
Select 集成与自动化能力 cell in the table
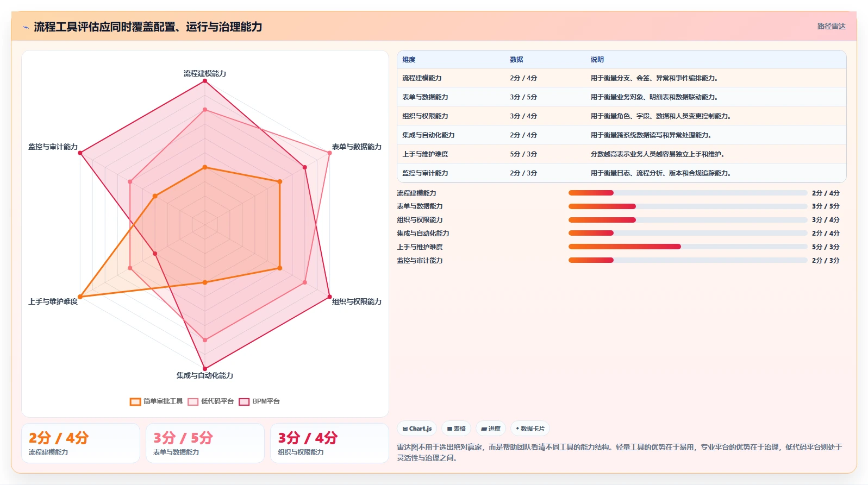click(x=428, y=135)
